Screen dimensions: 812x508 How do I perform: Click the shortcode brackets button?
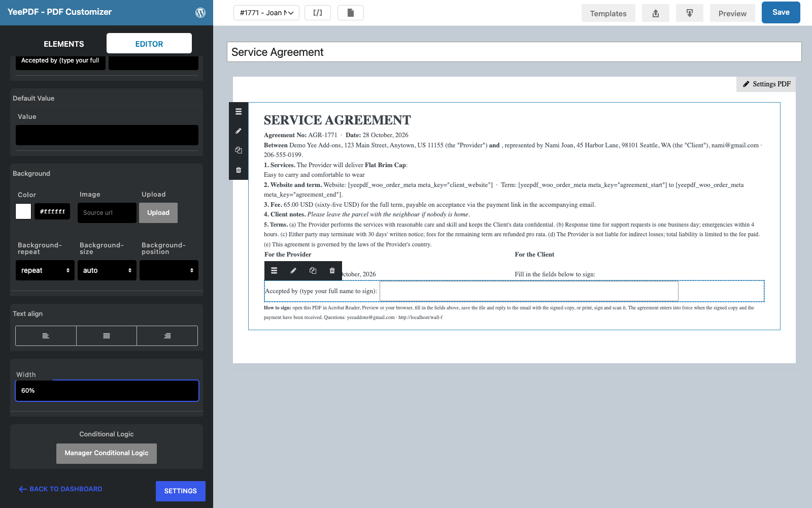(318, 13)
